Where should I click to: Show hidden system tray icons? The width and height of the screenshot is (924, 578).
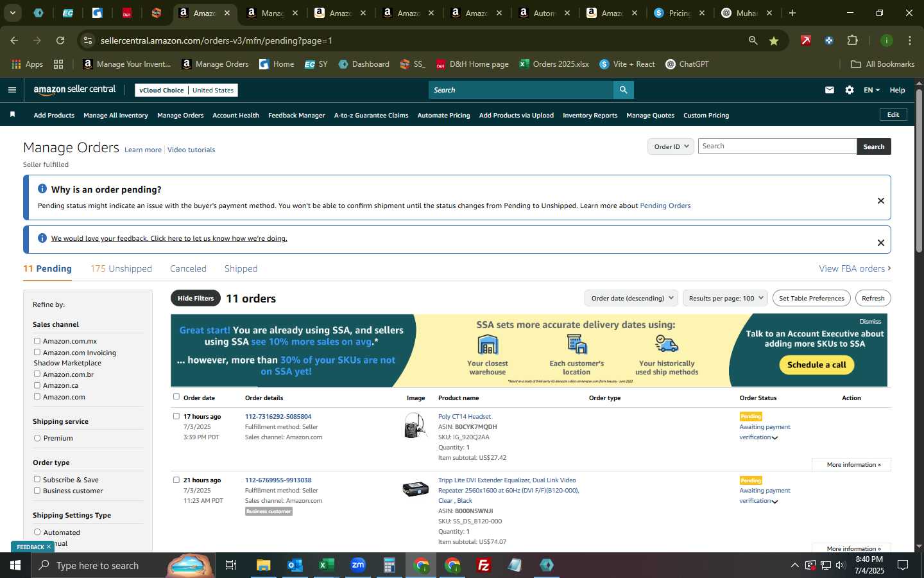tap(794, 565)
